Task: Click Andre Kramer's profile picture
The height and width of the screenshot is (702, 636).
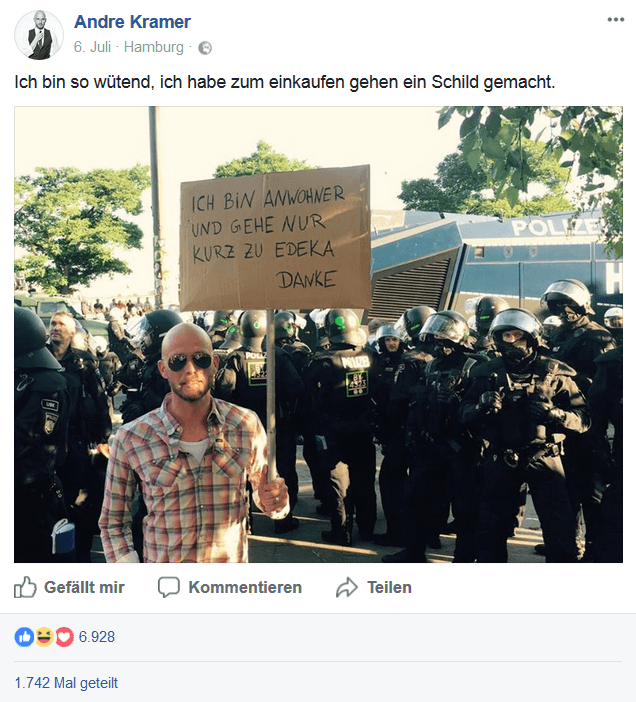Action: [x=39, y=35]
